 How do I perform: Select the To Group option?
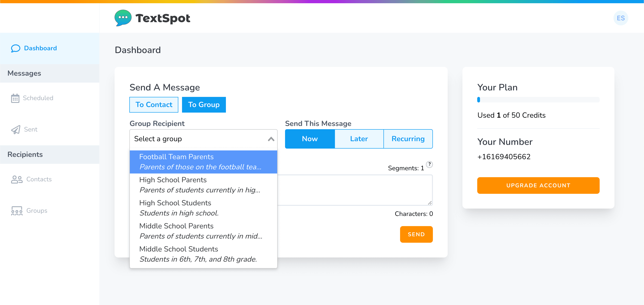(x=204, y=105)
